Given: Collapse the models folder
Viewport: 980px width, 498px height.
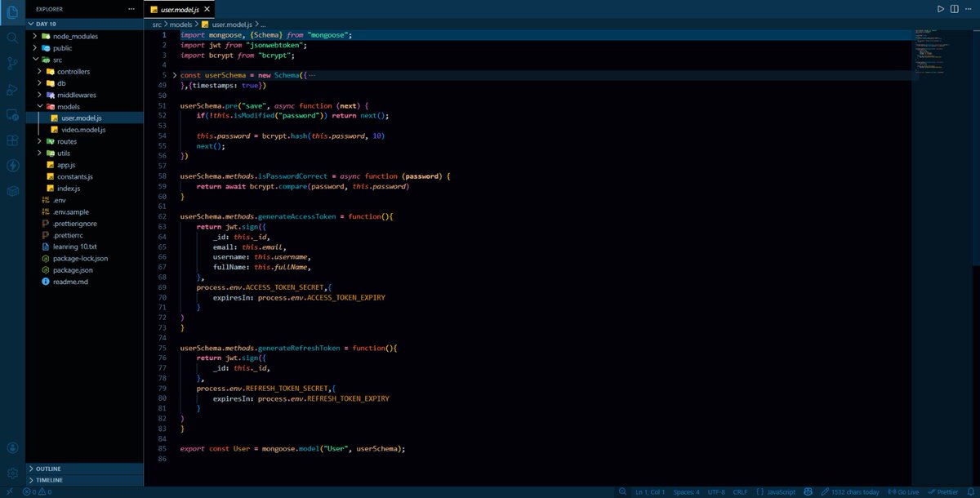Looking at the screenshot, I should point(84,106).
